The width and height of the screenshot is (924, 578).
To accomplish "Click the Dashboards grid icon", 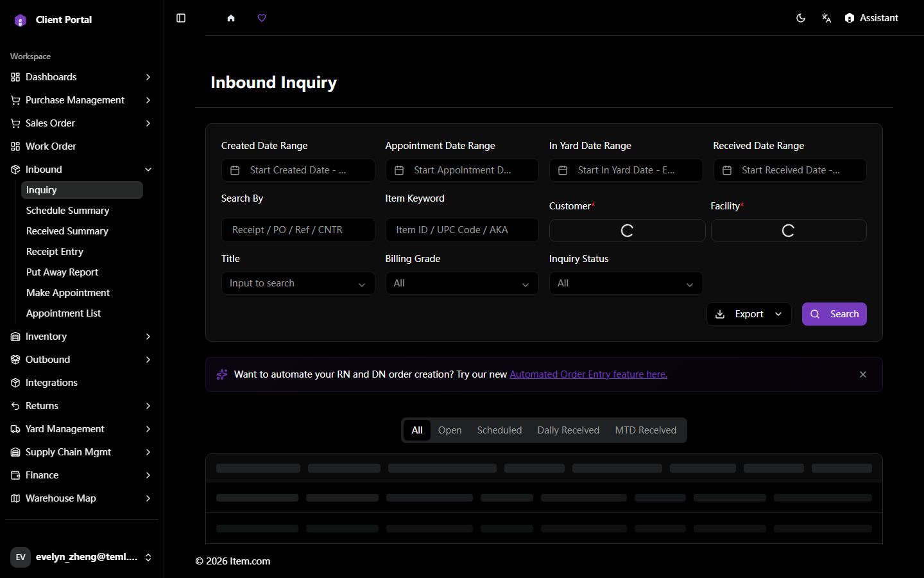I will click(x=15, y=77).
